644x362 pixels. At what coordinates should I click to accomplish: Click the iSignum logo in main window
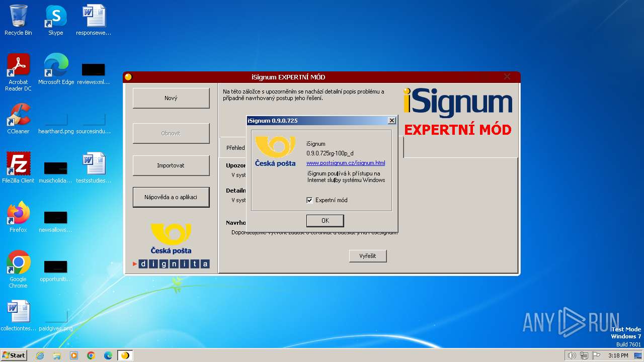tap(458, 103)
